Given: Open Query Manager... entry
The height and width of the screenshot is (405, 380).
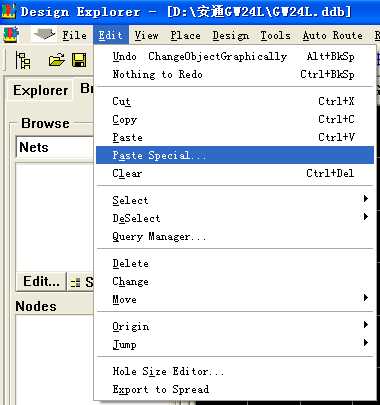Looking at the screenshot, I should tap(235, 236).
